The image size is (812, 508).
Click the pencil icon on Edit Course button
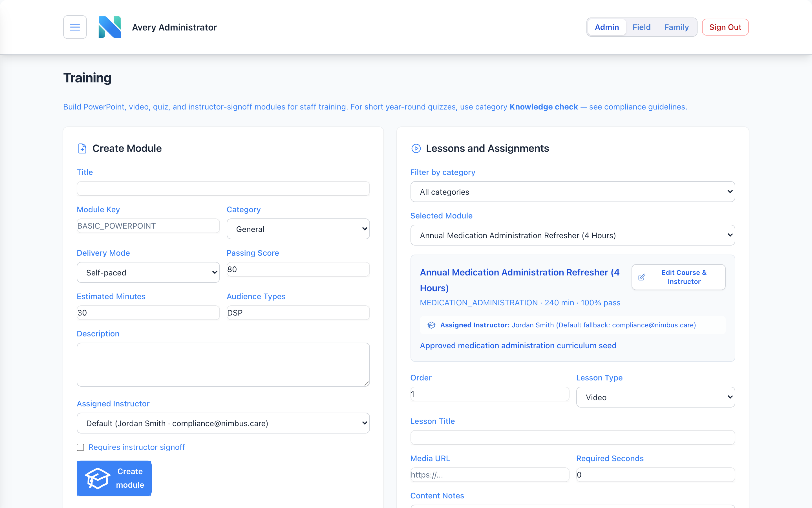[641, 277]
